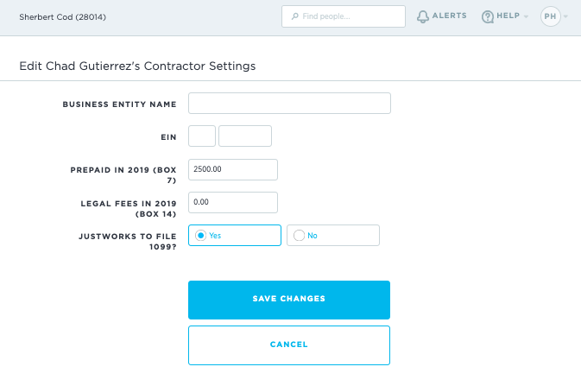Open the Sherbert Cod (28014) company link
This screenshot has width=581, height=392.
click(x=63, y=17)
